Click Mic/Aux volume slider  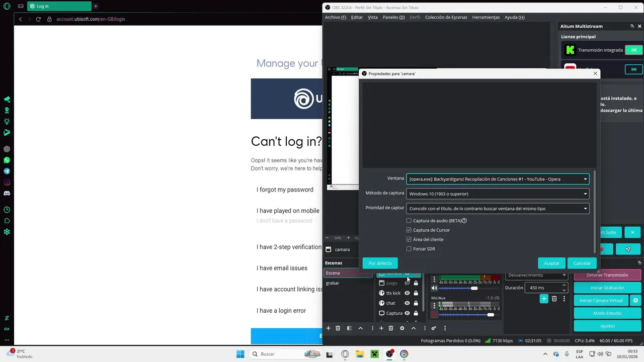(469, 315)
